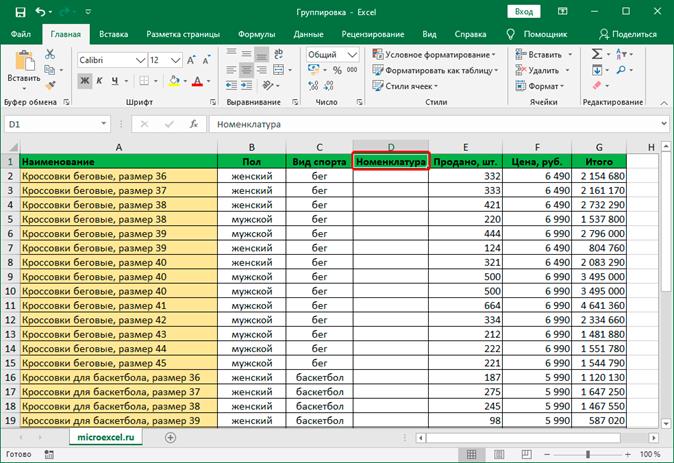Click decrease indent icon

click(x=231, y=86)
